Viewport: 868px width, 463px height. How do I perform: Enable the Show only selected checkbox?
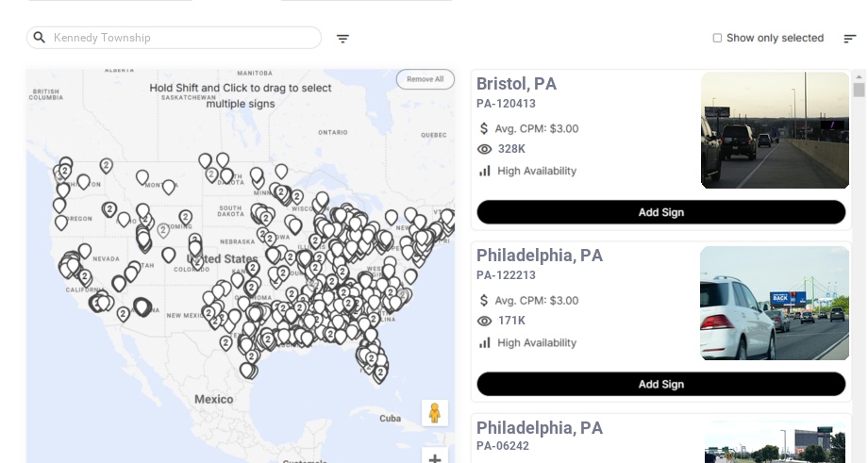click(x=717, y=38)
